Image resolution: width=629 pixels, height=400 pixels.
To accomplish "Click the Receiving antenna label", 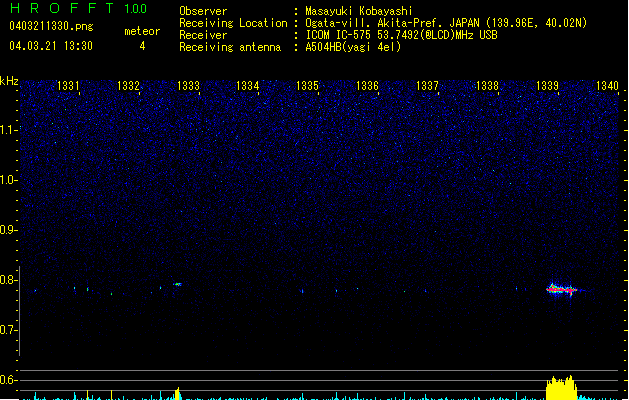I will [230, 47].
